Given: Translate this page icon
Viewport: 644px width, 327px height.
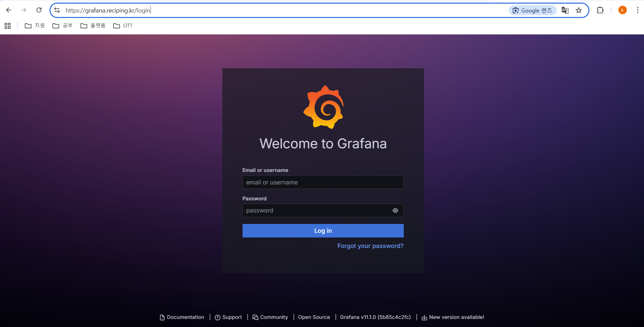Looking at the screenshot, I should (565, 10).
